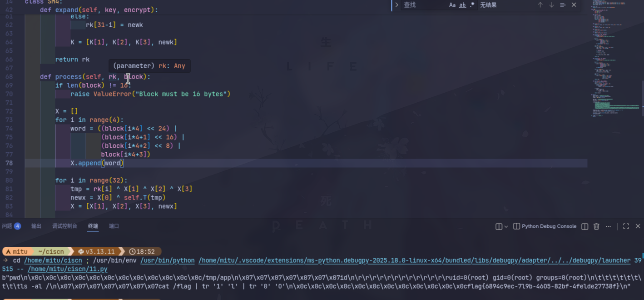This screenshot has height=300, width=644.
Task: Switch to the 输出 output tab
Action: (x=36, y=226)
